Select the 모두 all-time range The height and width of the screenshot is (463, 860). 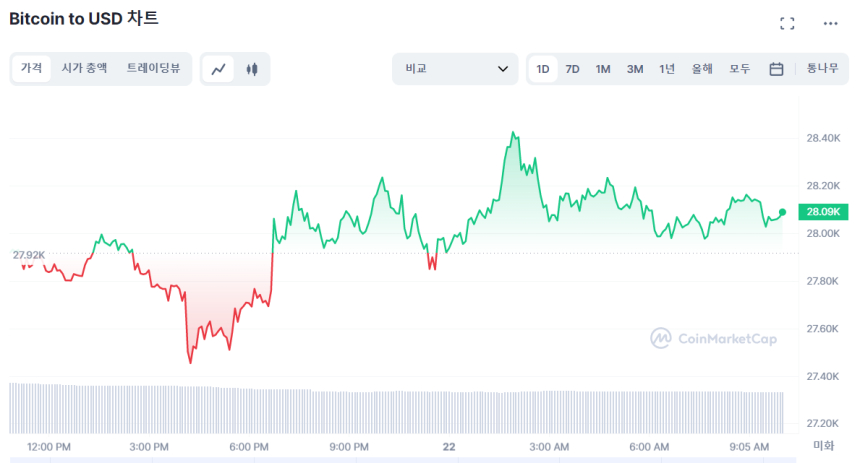pyautogui.click(x=739, y=69)
